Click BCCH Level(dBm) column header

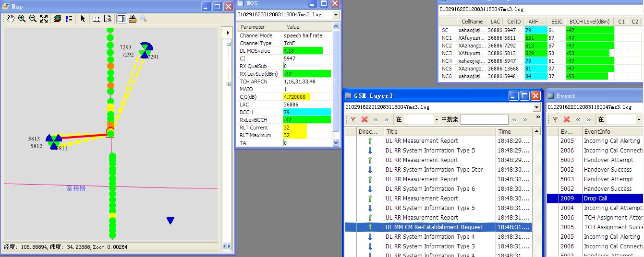tap(589, 22)
